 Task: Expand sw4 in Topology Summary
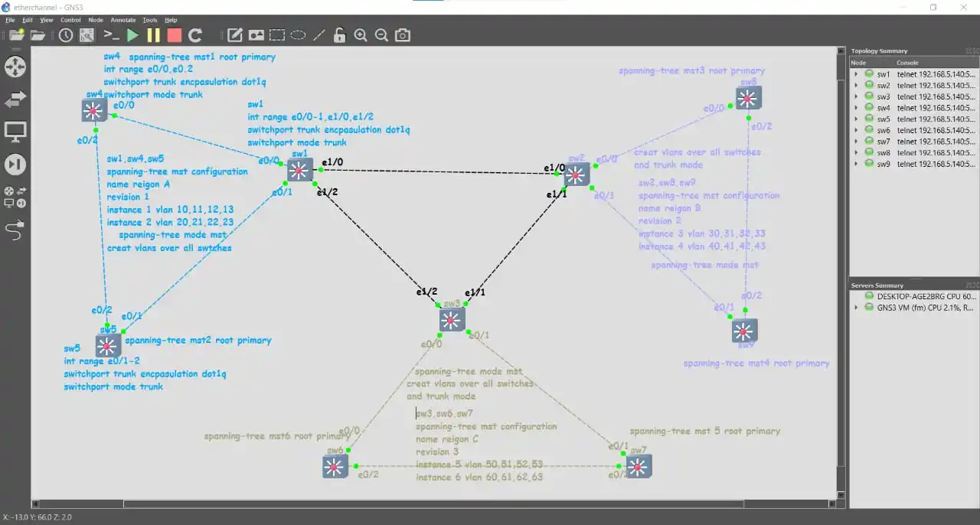[x=857, y=108]
